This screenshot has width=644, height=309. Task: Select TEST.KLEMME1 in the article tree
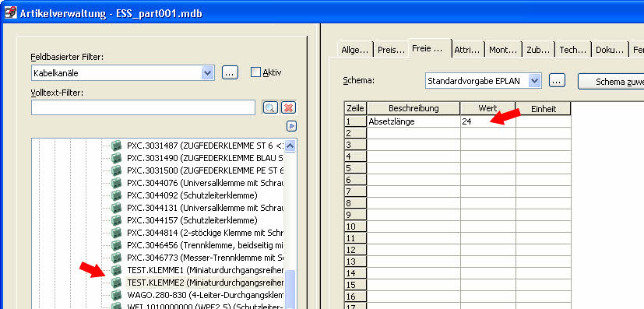pos(205,270)
